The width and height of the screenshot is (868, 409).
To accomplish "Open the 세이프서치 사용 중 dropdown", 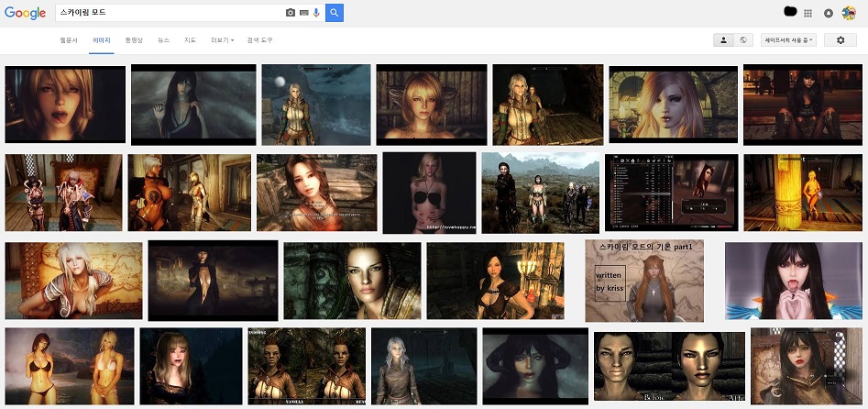I will click(x=788, y=40).
